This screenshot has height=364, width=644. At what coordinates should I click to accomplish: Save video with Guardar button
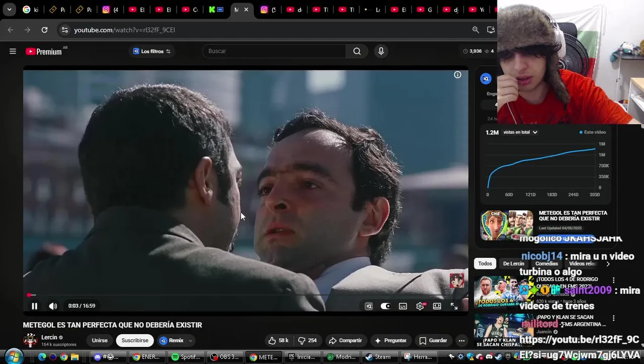coord(433,340)
